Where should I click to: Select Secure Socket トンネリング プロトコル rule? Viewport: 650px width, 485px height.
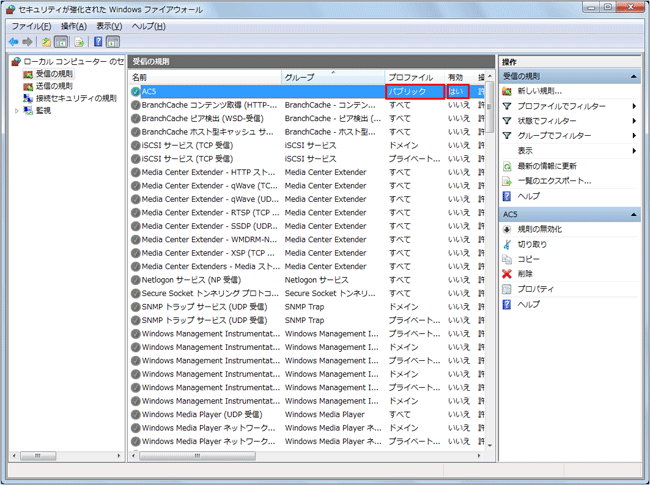[307, 293]
